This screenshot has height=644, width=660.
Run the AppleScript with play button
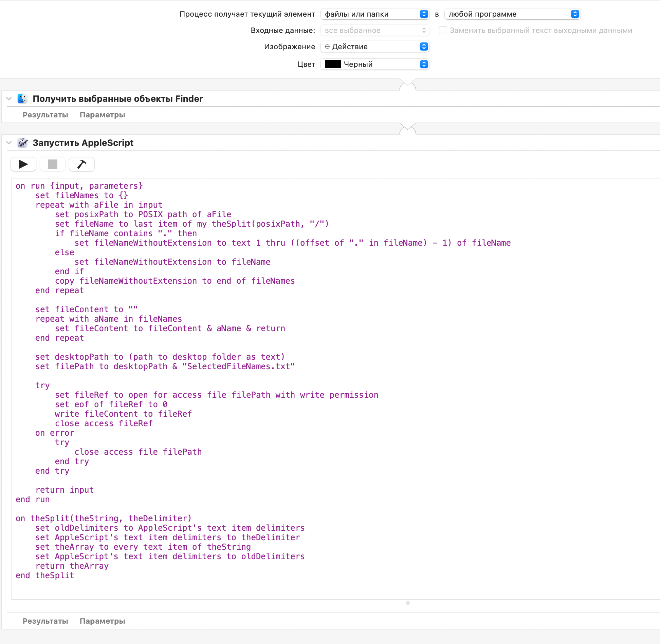(x=23, y=164)
